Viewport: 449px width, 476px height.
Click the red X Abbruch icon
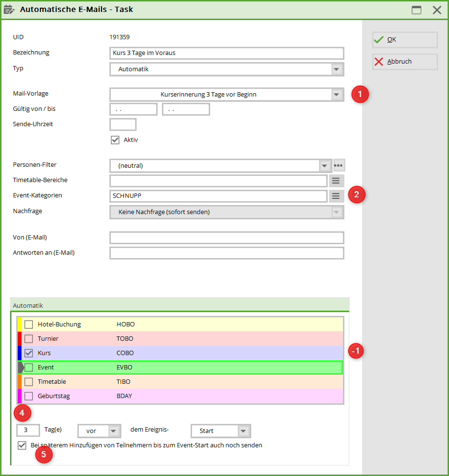[x=379, y=62]
